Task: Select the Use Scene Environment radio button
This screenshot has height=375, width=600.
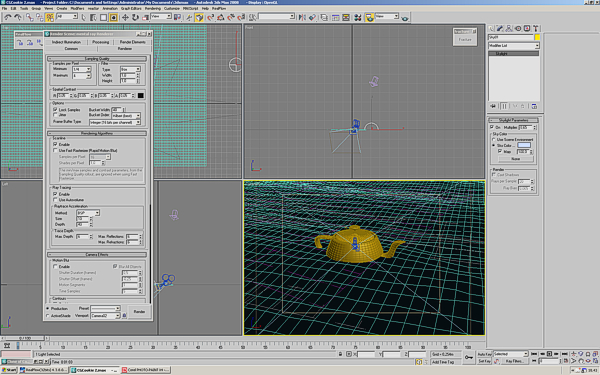Action: (x=494, y=140)
